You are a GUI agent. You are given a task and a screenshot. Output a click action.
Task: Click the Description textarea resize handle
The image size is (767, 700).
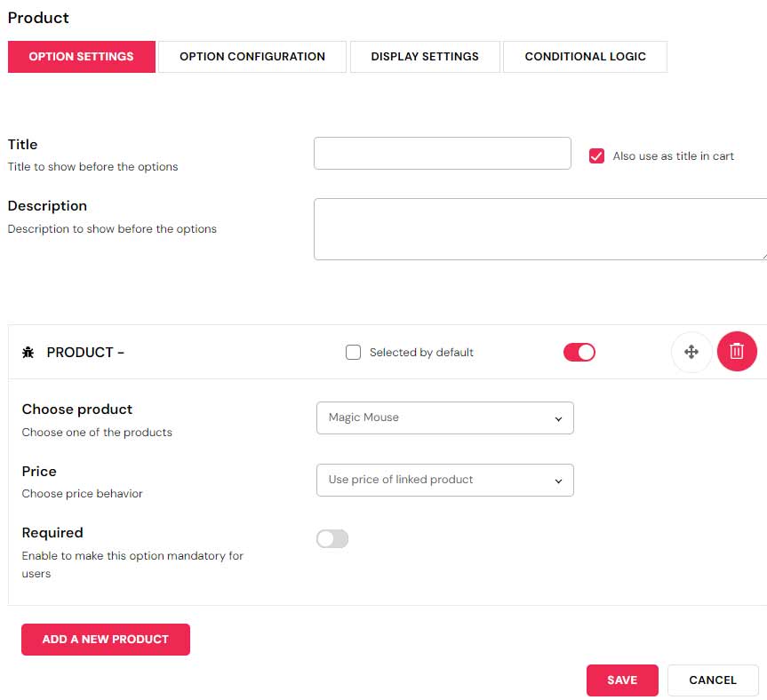click(763, 256)
